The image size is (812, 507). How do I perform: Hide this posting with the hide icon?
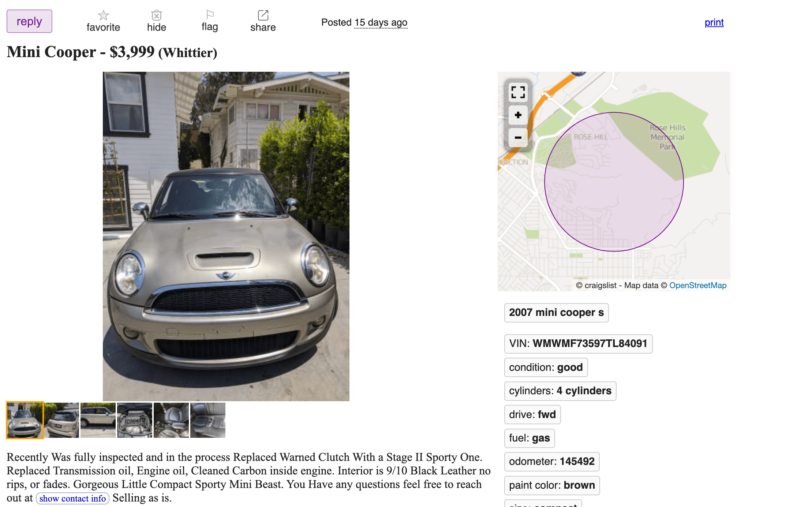point(157,15)
